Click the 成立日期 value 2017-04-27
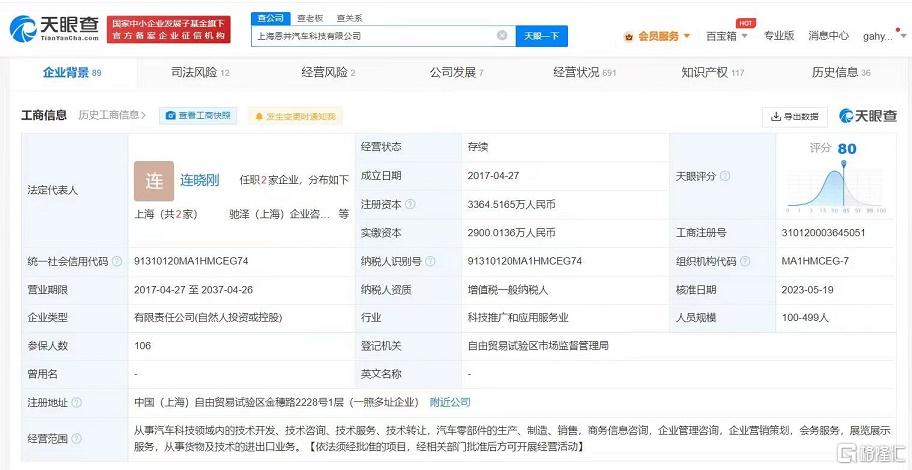The height and width of the screenshot is (470, 912). point(491,176)
